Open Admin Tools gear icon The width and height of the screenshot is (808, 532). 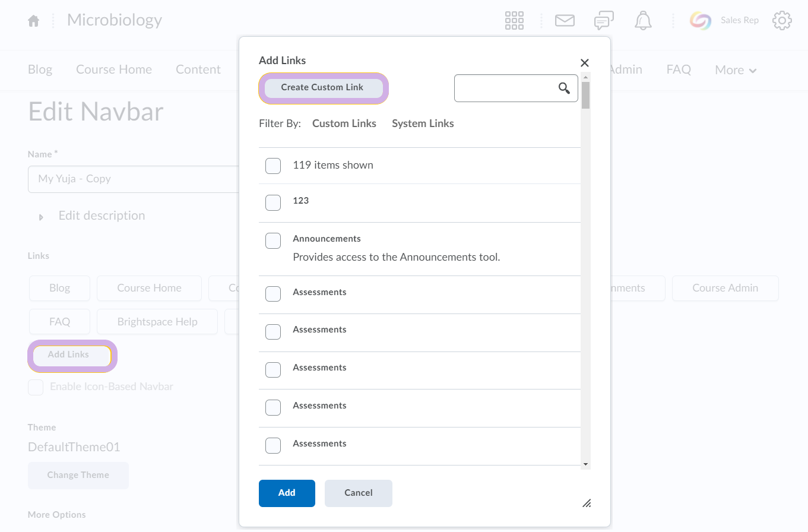click(x=782, y=20)
